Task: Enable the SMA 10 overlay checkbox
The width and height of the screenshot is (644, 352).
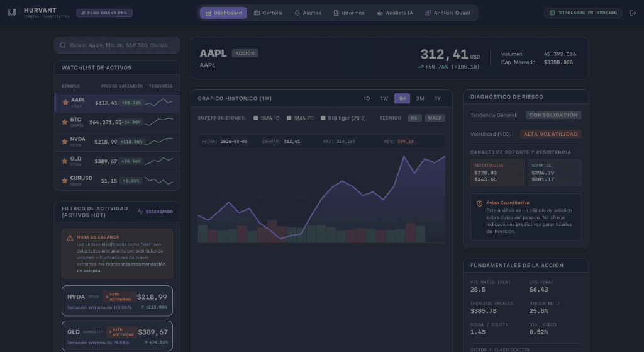Action: [x=256, y=118]
